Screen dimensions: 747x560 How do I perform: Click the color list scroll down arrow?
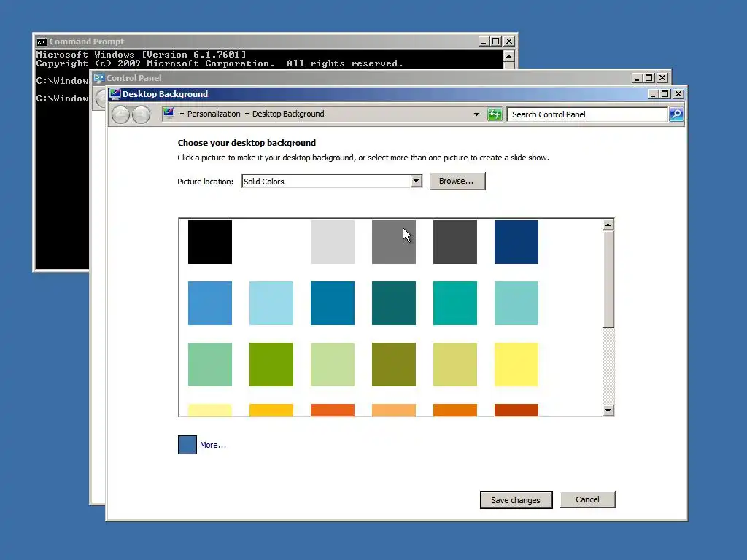coord(608,410)
